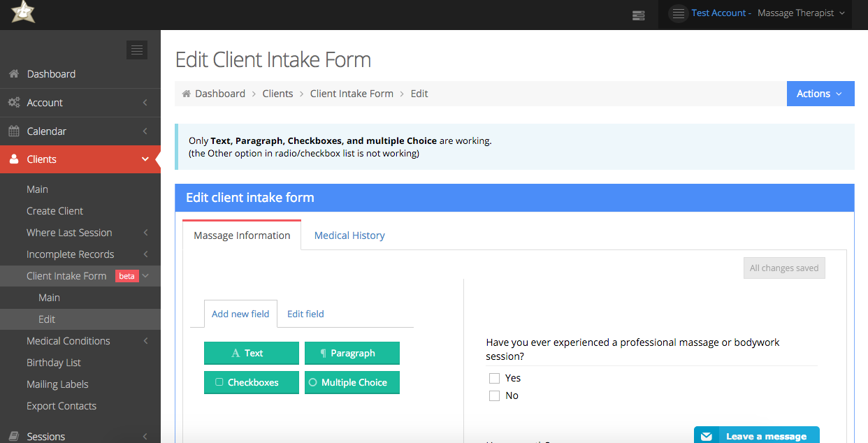Open the Clients breadcrumb link
Image resolution: width=868 pixels, height=443 pixels.
(277, 93)
